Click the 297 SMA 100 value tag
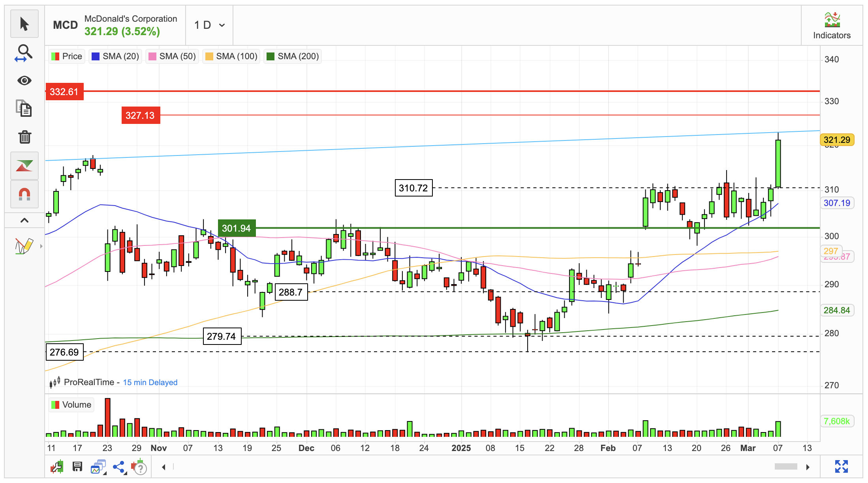Screen dimensions: 868x483 tap(831, 251)
